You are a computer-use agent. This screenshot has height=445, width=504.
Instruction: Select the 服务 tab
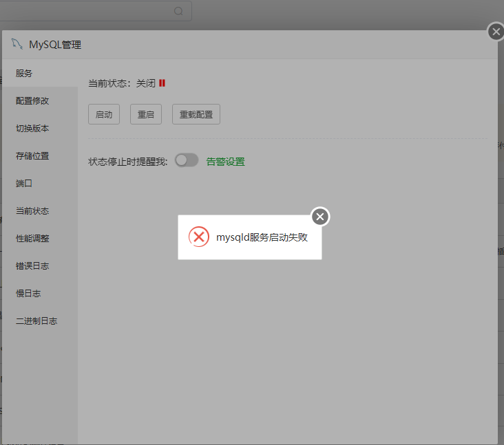[40, 73]
